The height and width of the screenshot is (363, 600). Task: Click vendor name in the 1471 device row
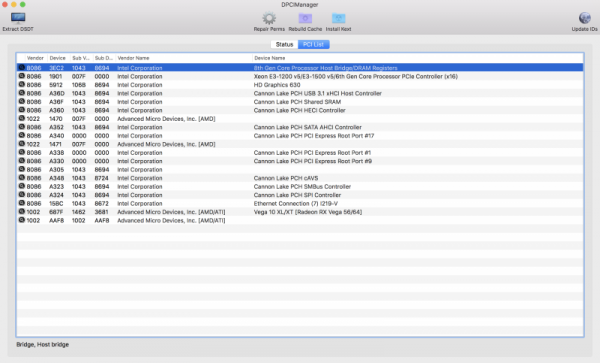click(166, 144)
